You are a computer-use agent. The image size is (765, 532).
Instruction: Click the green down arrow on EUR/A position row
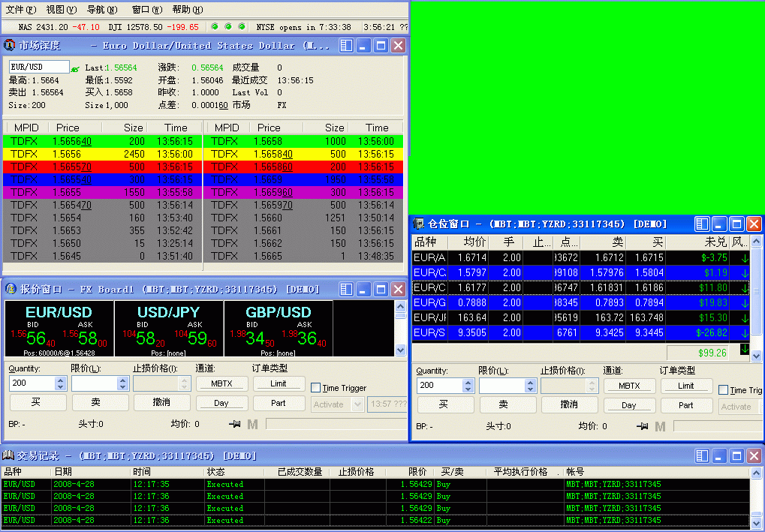[x=745, y=258]
